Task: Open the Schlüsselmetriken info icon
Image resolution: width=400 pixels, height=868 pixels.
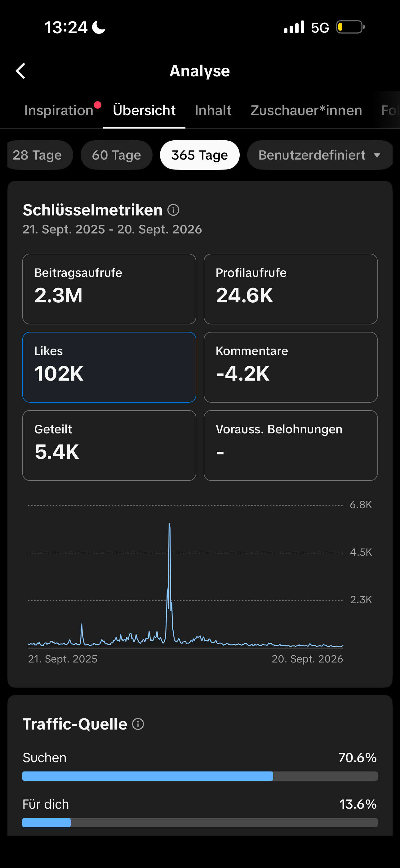Action: 173,210
